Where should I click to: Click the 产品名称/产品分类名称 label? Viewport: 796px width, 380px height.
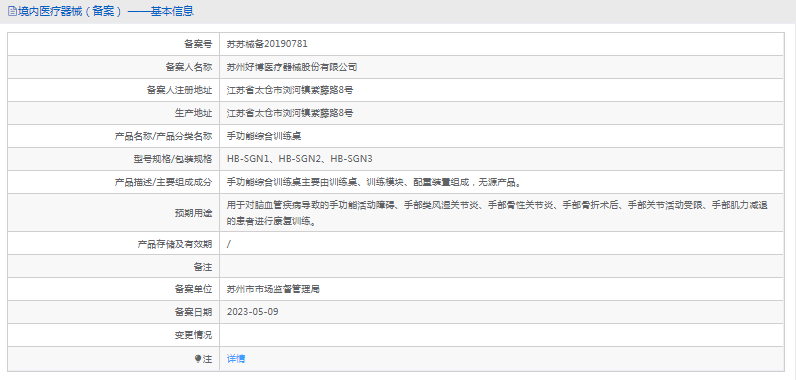(163, 136)
